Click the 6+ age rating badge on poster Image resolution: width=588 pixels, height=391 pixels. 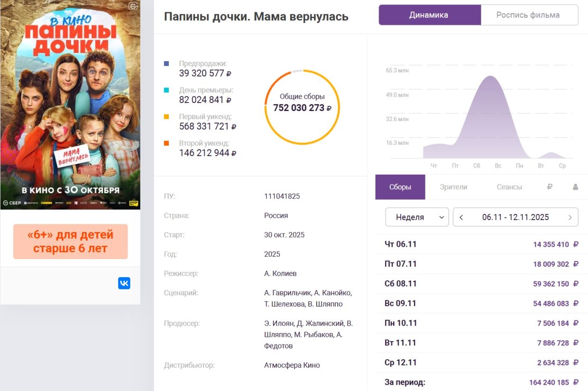pos(133,6)
